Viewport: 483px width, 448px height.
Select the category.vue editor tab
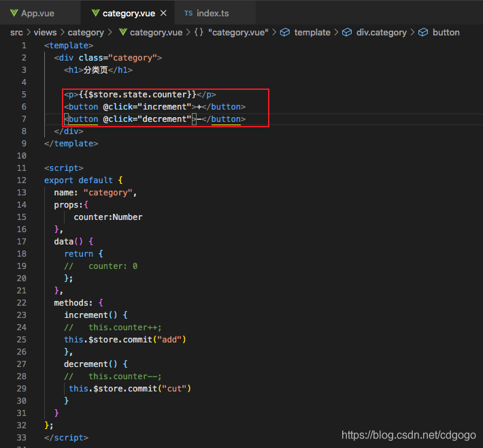(128, 13)
